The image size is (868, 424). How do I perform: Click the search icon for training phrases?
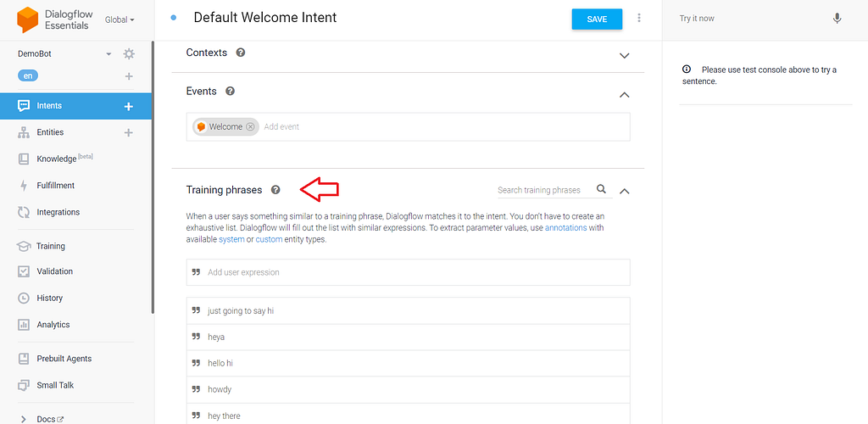(602, 190)
